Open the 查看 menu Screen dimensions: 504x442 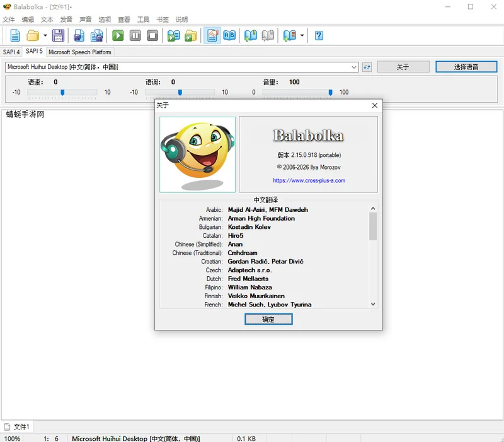(x=124, y=20)
